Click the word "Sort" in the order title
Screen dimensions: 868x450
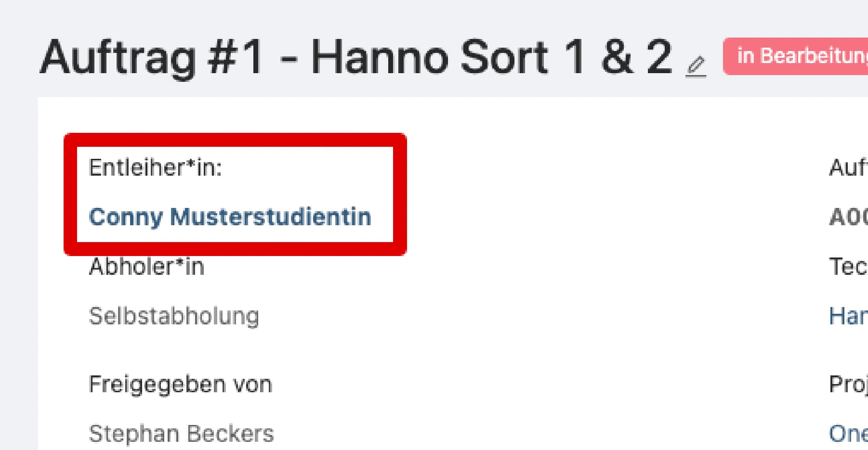click(504, 58)
